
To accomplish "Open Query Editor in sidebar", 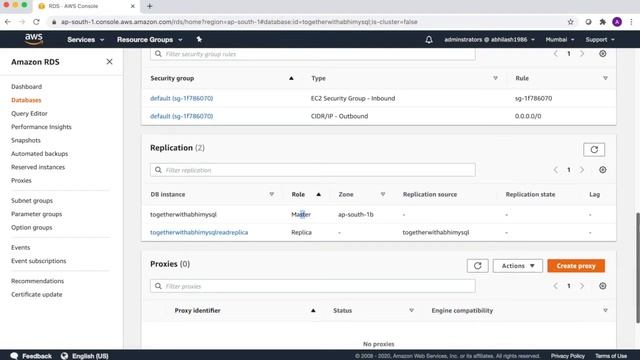I will pyautogui.click(x=29, y=113).
